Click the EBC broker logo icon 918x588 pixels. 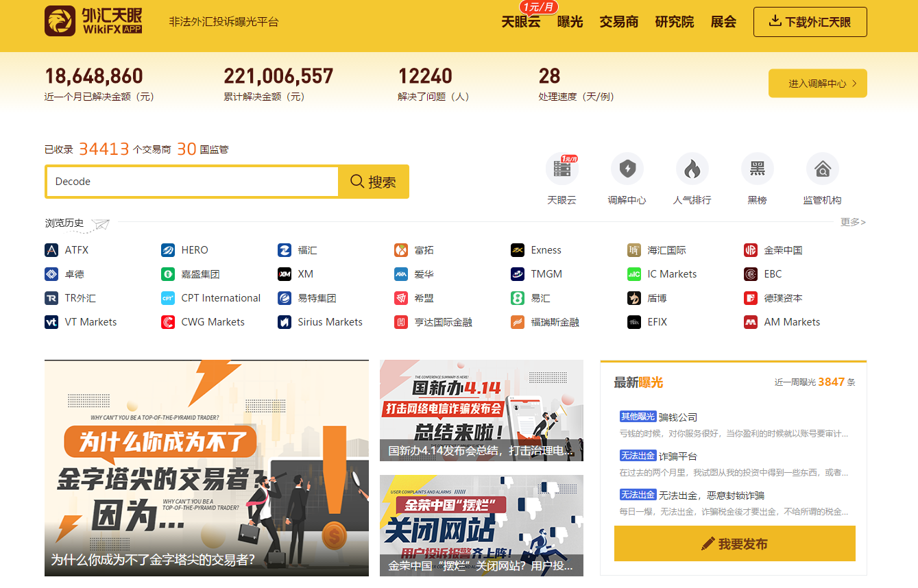(751, 274)
